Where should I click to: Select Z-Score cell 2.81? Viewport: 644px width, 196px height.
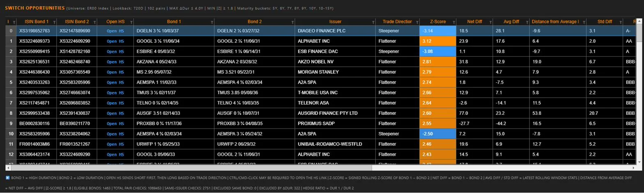pyautogui.click(x=438, y=62)
